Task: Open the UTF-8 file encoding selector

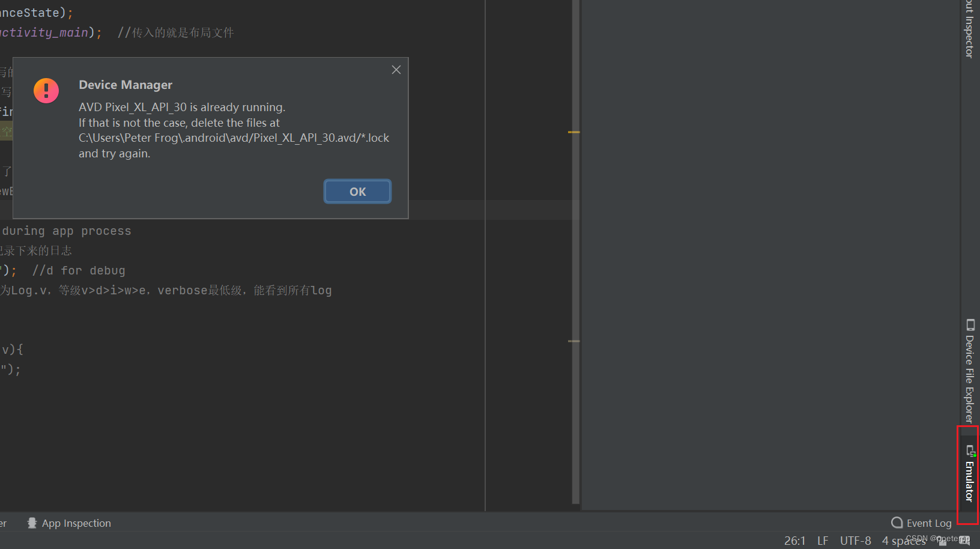Action: click(x=855, y=540)
